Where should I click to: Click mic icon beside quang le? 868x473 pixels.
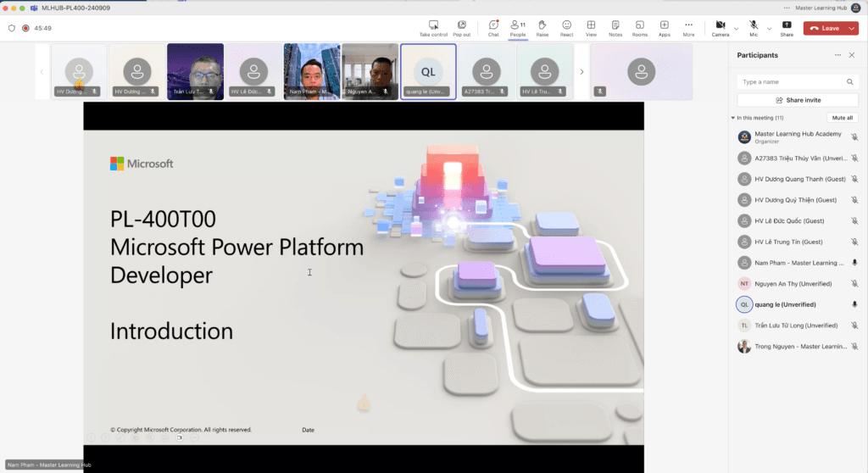854,304
